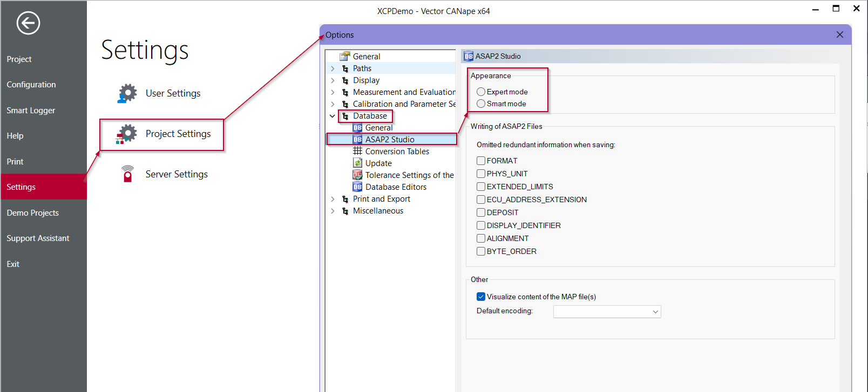The image size is (868, 392).
Task: Open Demo Projects in sidebar
Action: [44, 213]
